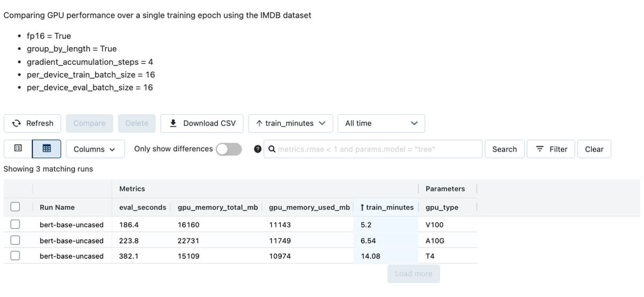
Task: Click the magnifier icon in search field
Action: click(272, 149)
